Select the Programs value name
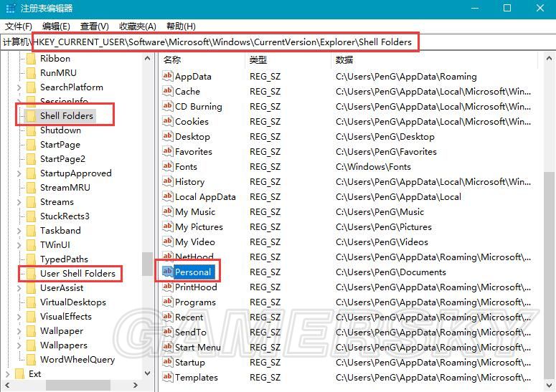The height and width of the screenshot is (392, 556). click(x=195, y=302)
